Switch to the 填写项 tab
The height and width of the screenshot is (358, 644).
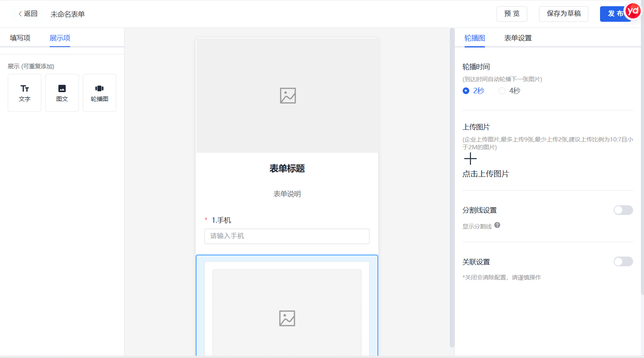pyautogui.click(x=20, y=38)
